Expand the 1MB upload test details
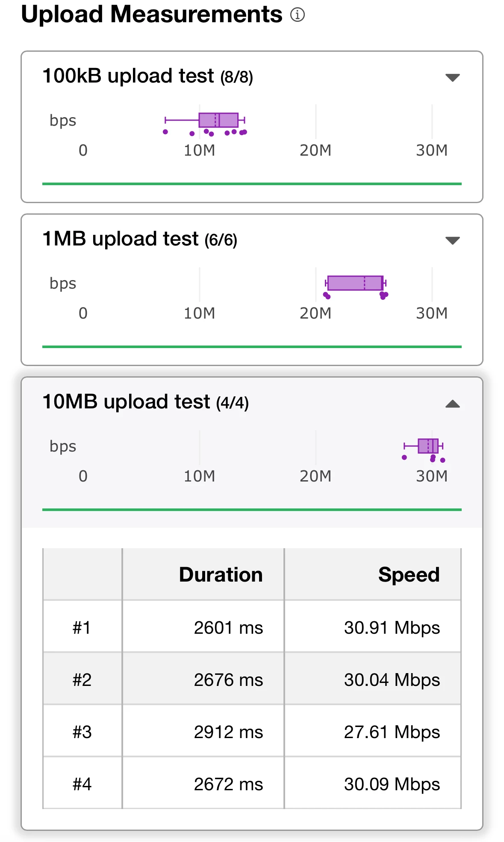Viewport: 504px width, 842px height. tap(452, 240)
